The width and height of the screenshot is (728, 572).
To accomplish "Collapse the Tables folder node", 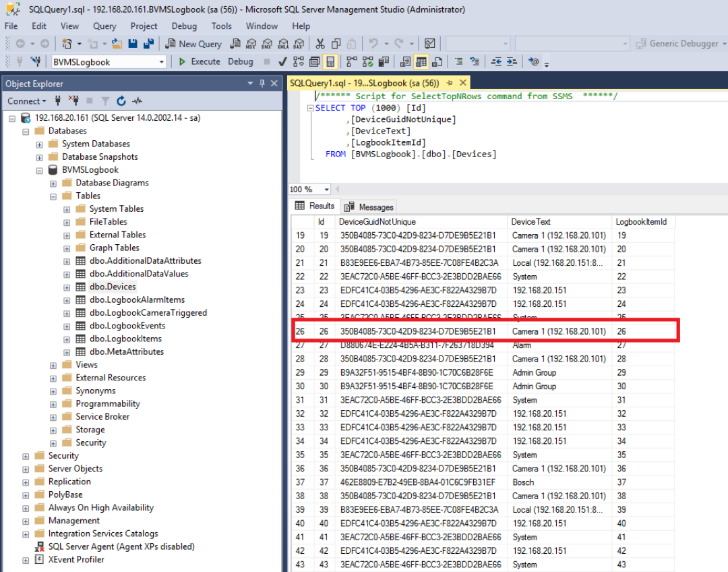I will tap(53, 196).
